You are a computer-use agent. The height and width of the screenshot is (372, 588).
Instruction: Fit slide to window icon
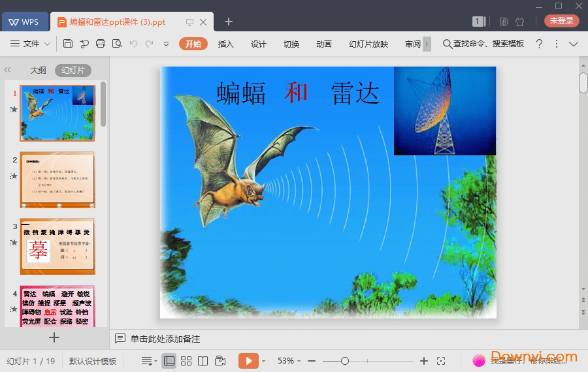click(441, 361)
